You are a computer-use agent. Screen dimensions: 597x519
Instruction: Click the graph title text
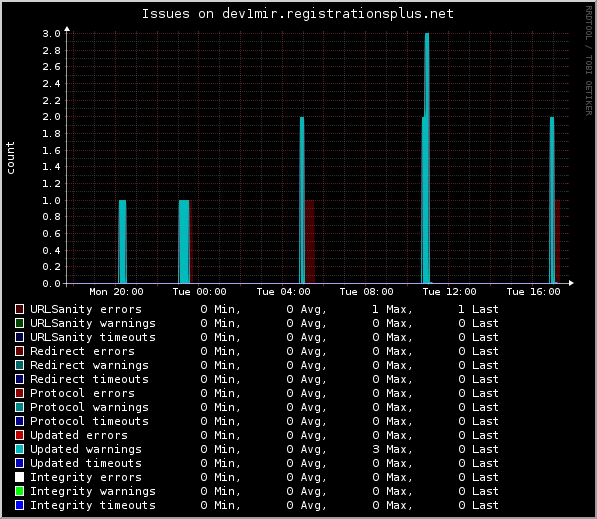pos(298,14)
